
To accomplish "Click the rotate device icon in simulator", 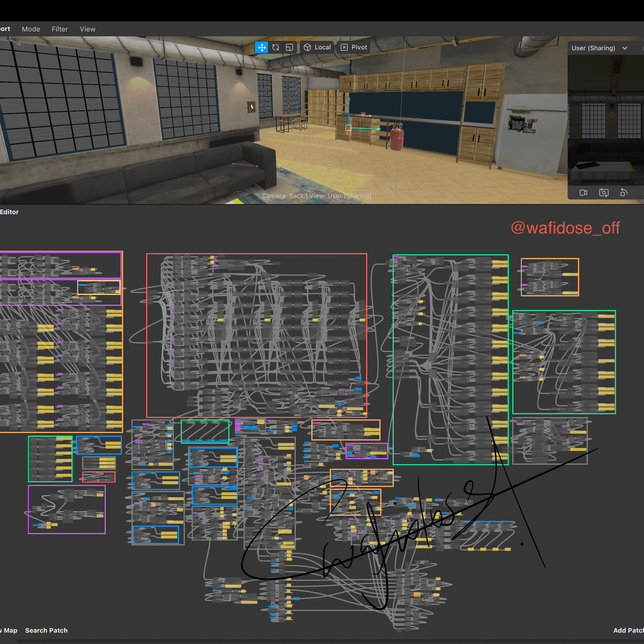I will click(x=624, y=193).
